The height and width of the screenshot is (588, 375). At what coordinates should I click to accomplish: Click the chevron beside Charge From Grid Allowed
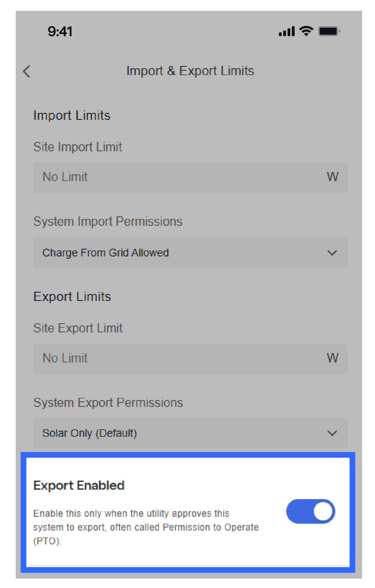pos(332,253)
